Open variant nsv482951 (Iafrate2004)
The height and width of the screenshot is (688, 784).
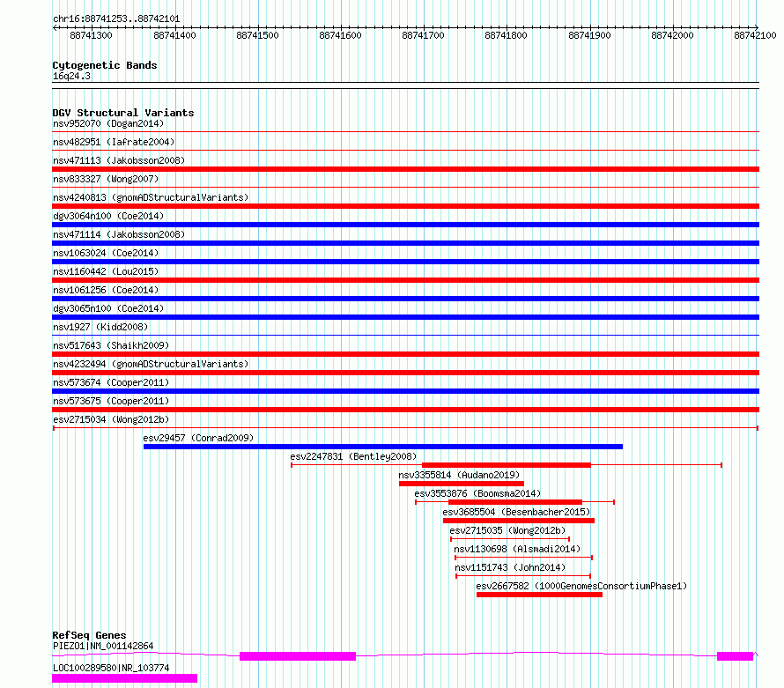pos(114,142)
